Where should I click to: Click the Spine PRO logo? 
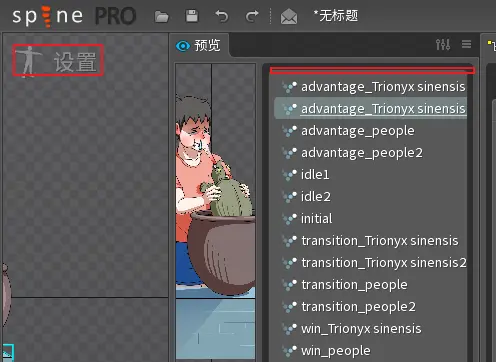(74, 16)
